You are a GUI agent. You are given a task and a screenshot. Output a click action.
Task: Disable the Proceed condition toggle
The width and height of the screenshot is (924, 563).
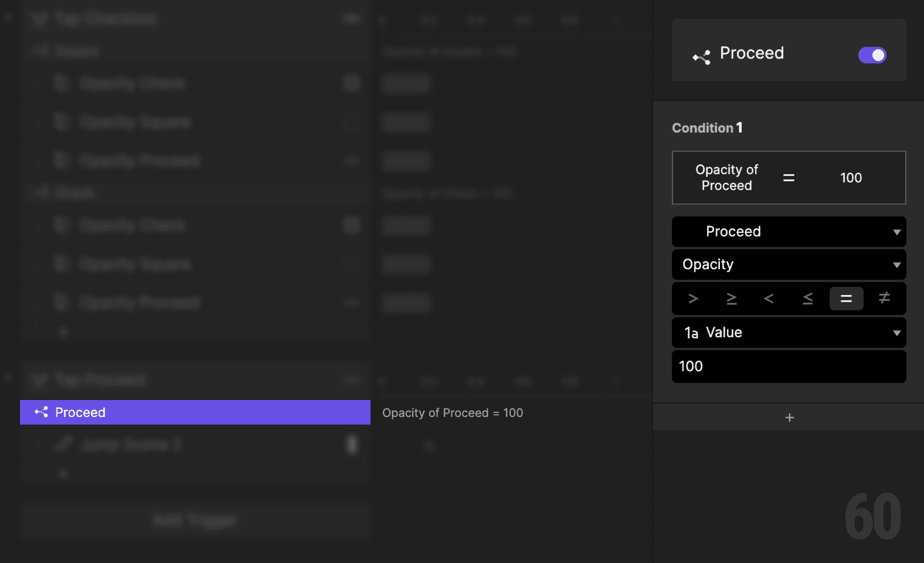(x=872, y=55)
